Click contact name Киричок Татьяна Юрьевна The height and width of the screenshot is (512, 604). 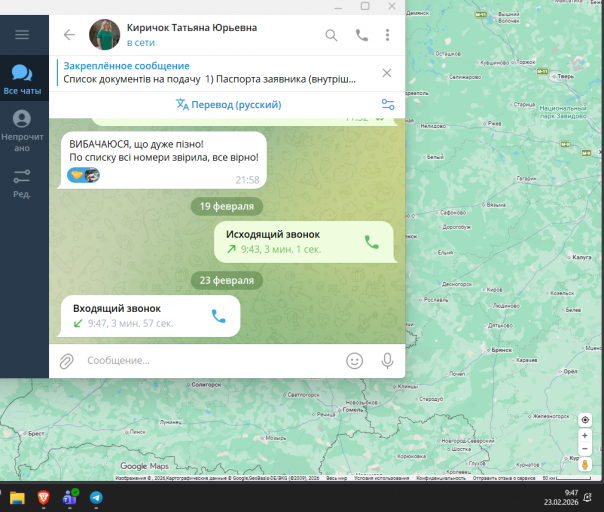click(x=192, y=28)
